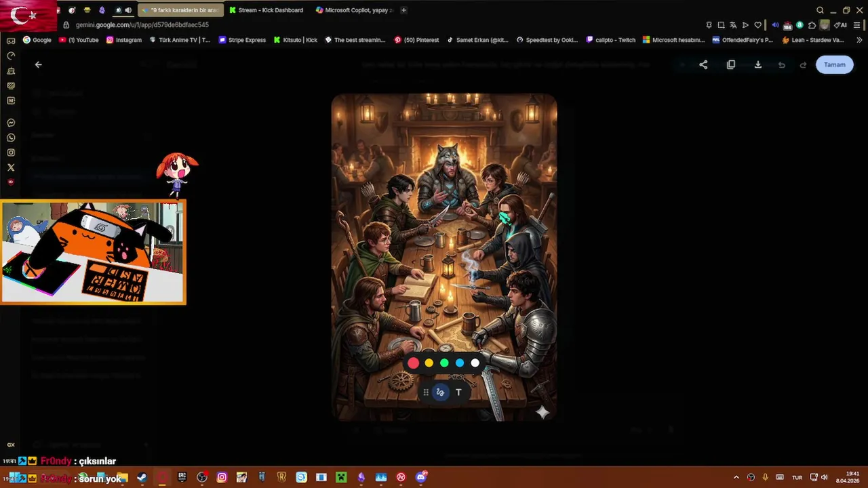Image resolution: width=868 pixels, height=488 pixels.
Task: Open the calipto - Twitch bookmark
Action: [x=610, y=40]
